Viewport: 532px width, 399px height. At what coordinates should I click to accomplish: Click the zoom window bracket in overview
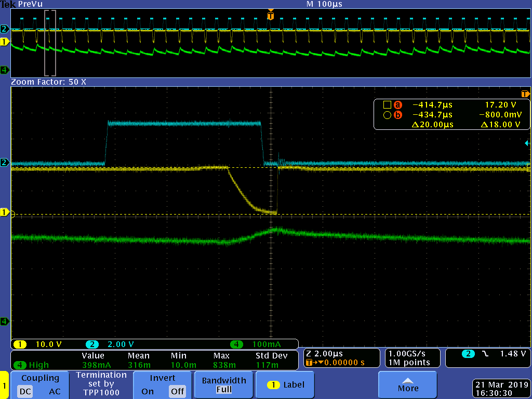point(50,43)
